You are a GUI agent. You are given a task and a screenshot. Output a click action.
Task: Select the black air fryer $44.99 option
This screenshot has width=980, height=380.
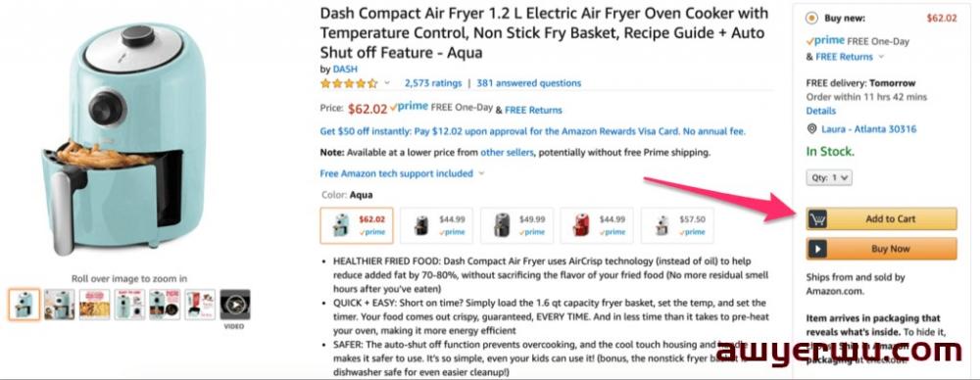tap(436, 225)
